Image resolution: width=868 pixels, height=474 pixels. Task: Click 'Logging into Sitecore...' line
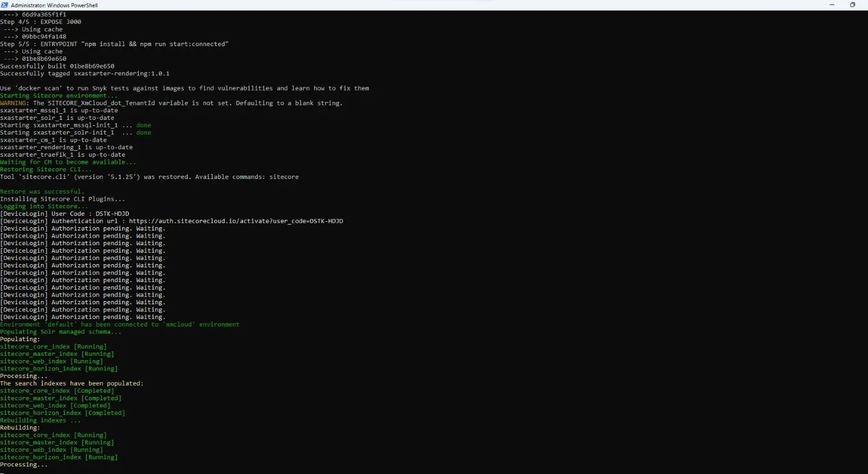(x=44, y=207)
